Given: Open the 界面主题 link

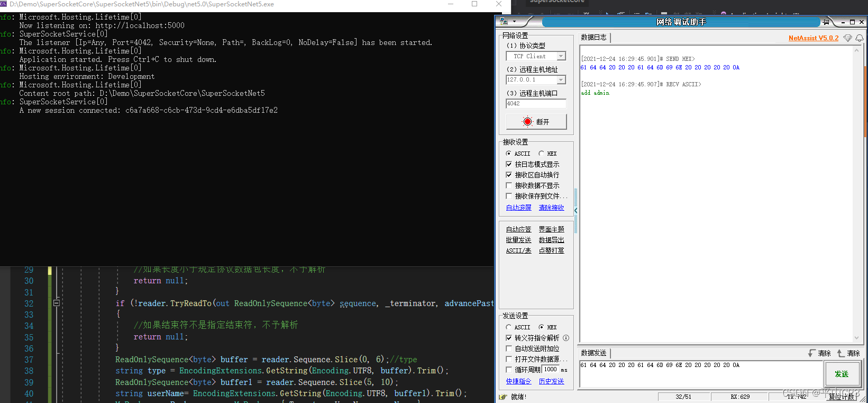Looking at the screenshot, I should (551, 229).
